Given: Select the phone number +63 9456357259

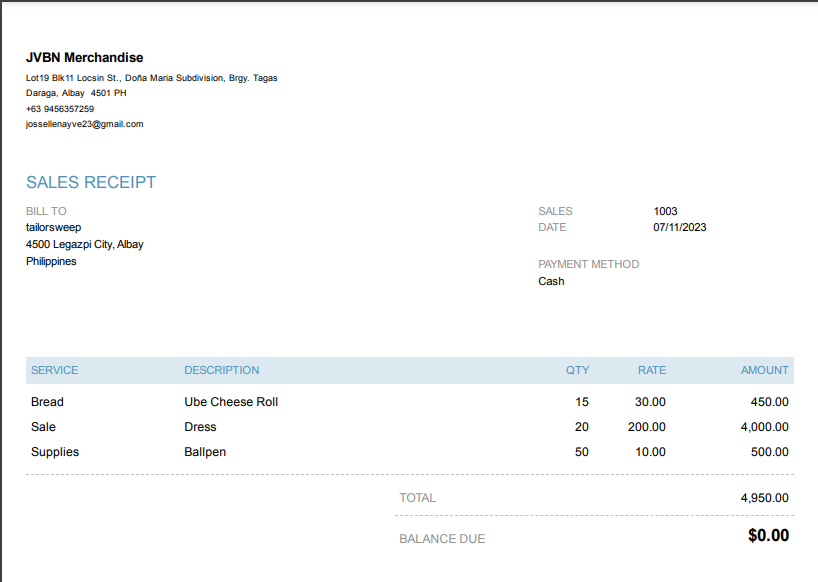Looking at the screenshot, I should 60,109.
